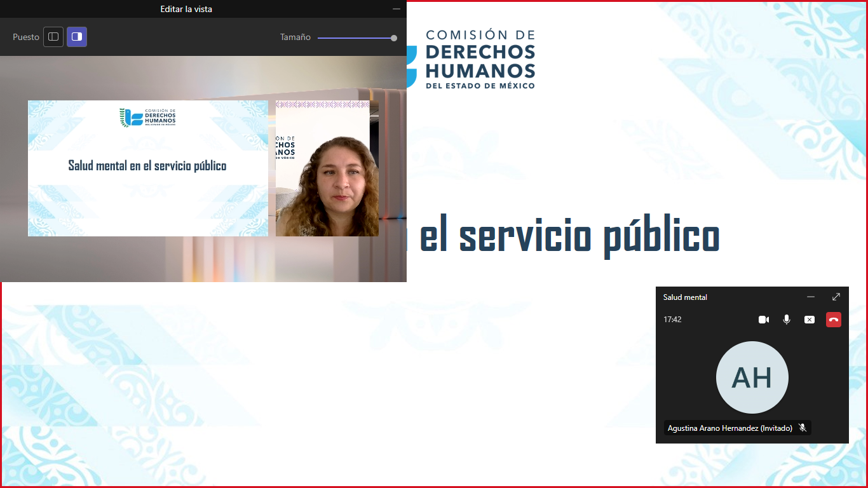Click the presenter video preview thumbnail
This screenshot has height=488, width=868.
tap(327, 168)
